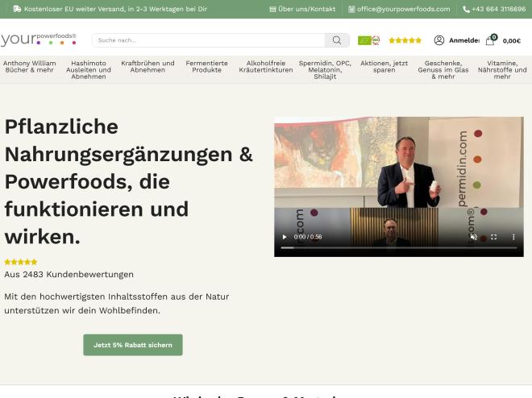Click the search magnifier button

click(x=337, y=40)
